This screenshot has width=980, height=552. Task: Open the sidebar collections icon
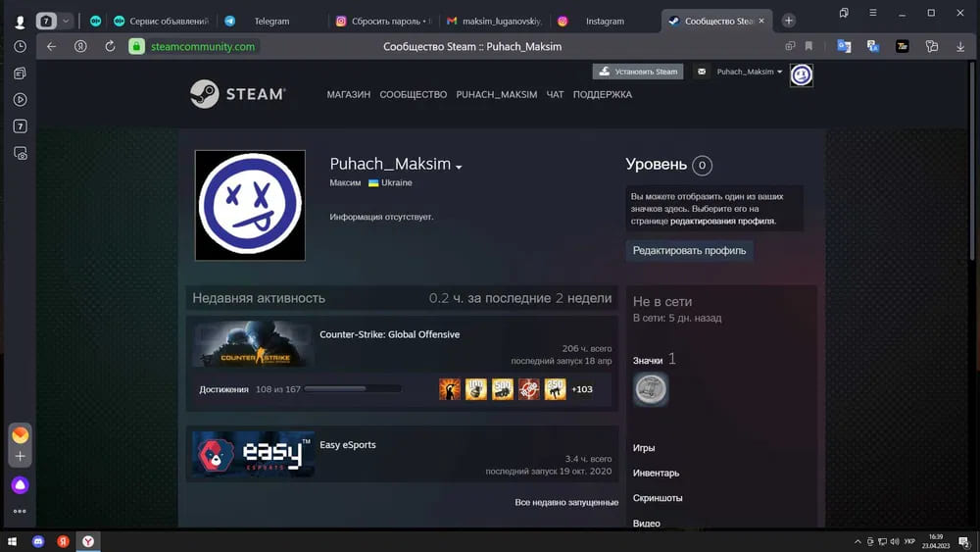coord(20,74)
